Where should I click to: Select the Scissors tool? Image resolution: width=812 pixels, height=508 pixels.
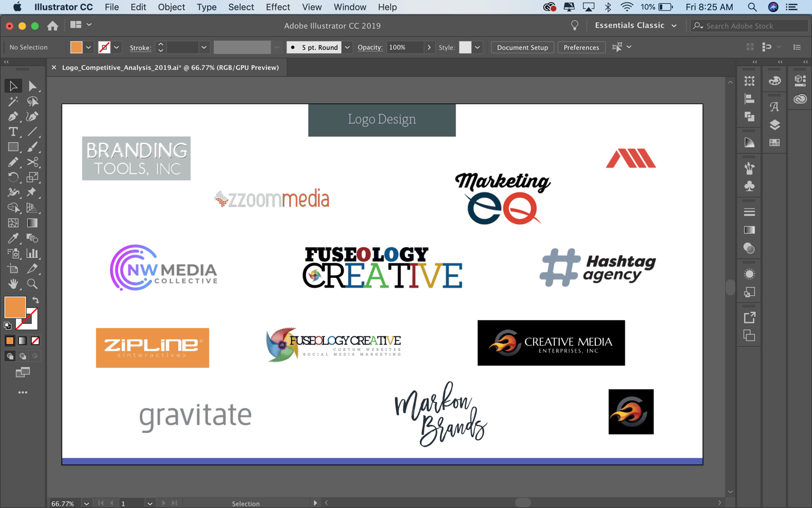pyautogui.click(x=33, y=162)
